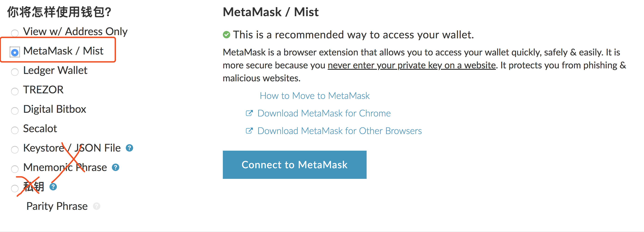The width and height of the screenshot is (644, 232).
Task: Click help icon beside Keystore / JSON File
Action: coord(129,148)
